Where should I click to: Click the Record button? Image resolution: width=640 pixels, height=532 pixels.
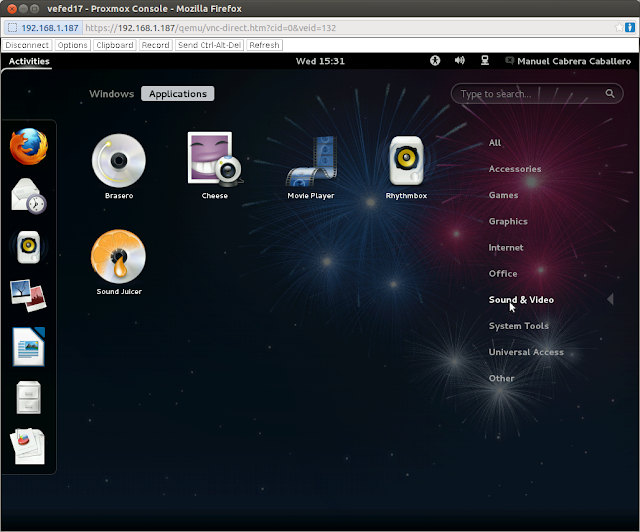pos(156,45)
